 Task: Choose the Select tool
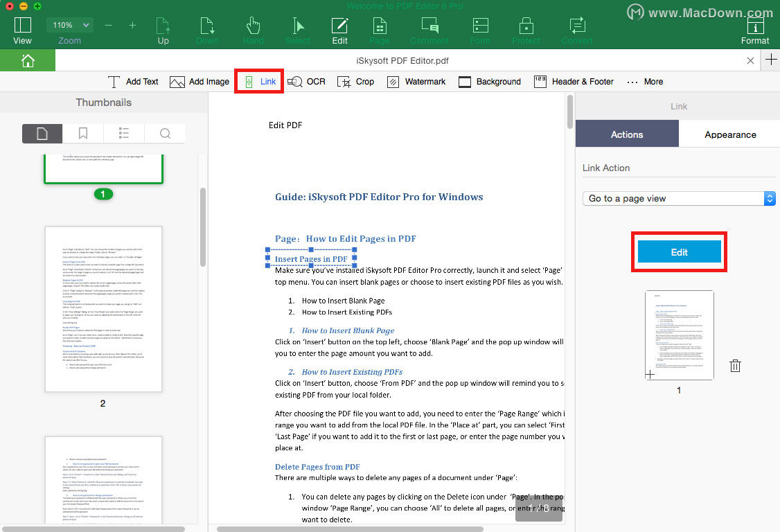coord(297,31)
